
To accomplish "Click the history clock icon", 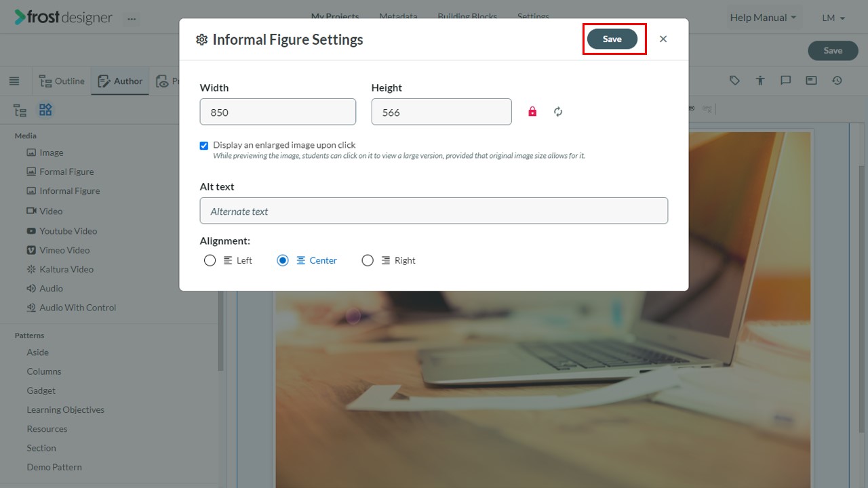I will [x=837, y=81].
